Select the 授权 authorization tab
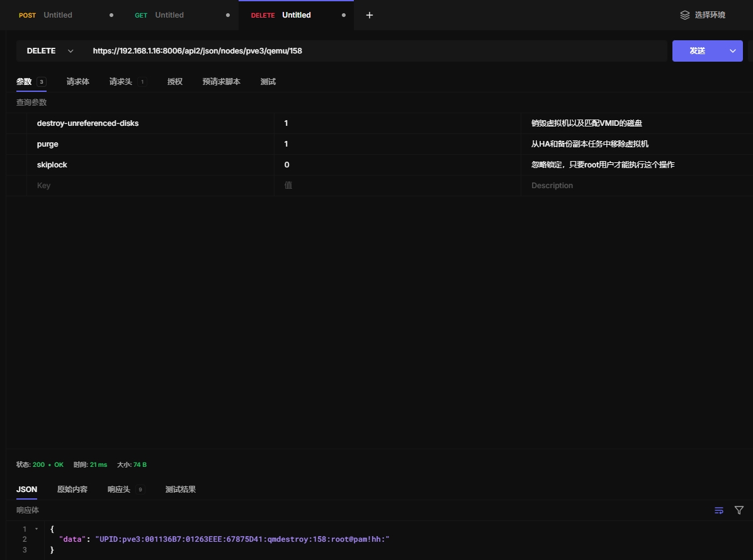 (x=175, y=82)
